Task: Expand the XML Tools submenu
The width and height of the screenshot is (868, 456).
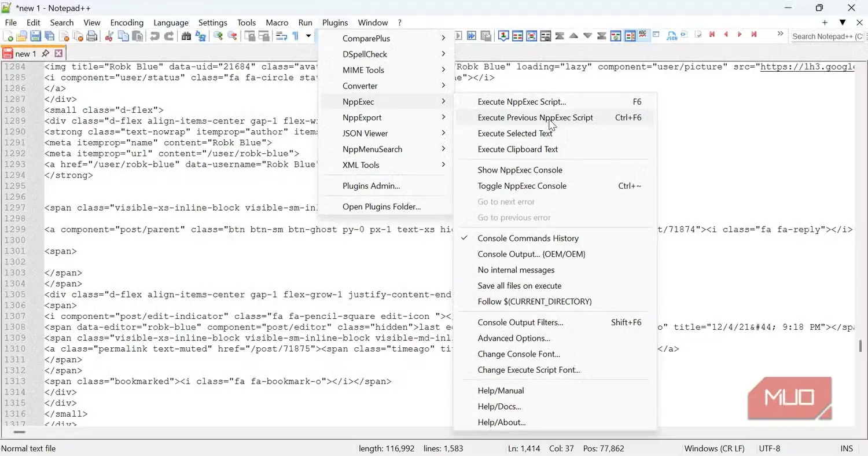Action: (387, 165)
